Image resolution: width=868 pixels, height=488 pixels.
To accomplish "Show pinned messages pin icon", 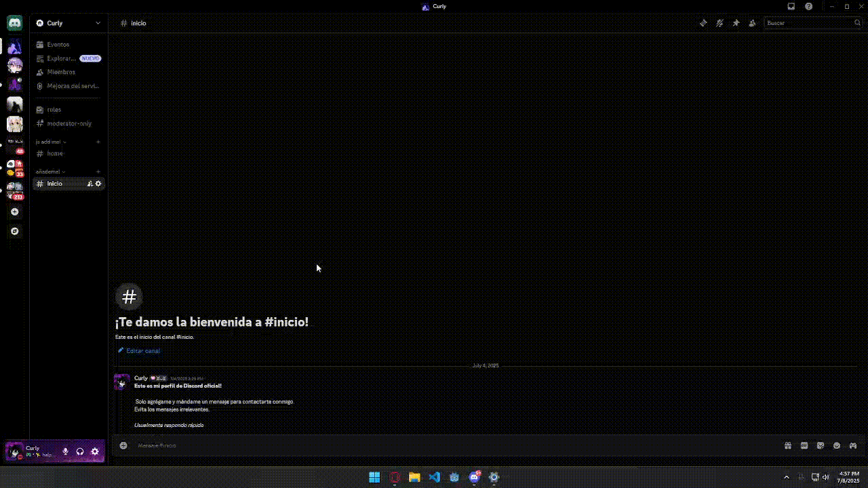I will click(736, 23).
